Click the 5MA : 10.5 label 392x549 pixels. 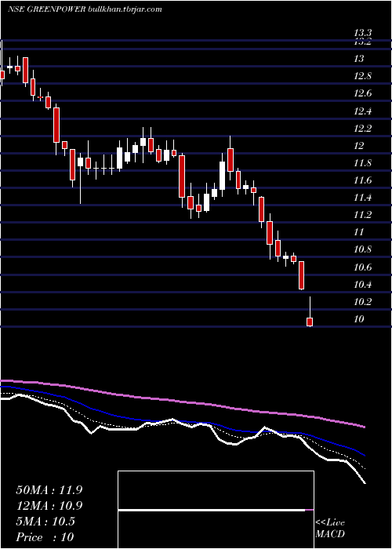point(45,522)
